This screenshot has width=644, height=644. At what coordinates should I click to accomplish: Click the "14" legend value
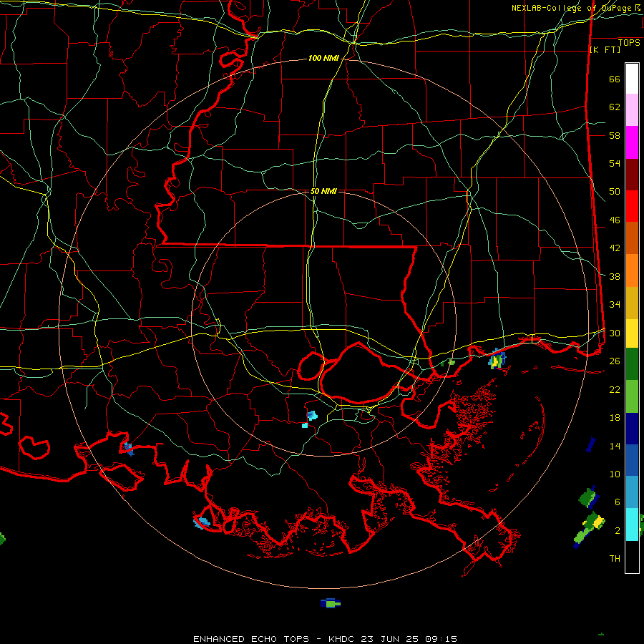coord(615,446)
